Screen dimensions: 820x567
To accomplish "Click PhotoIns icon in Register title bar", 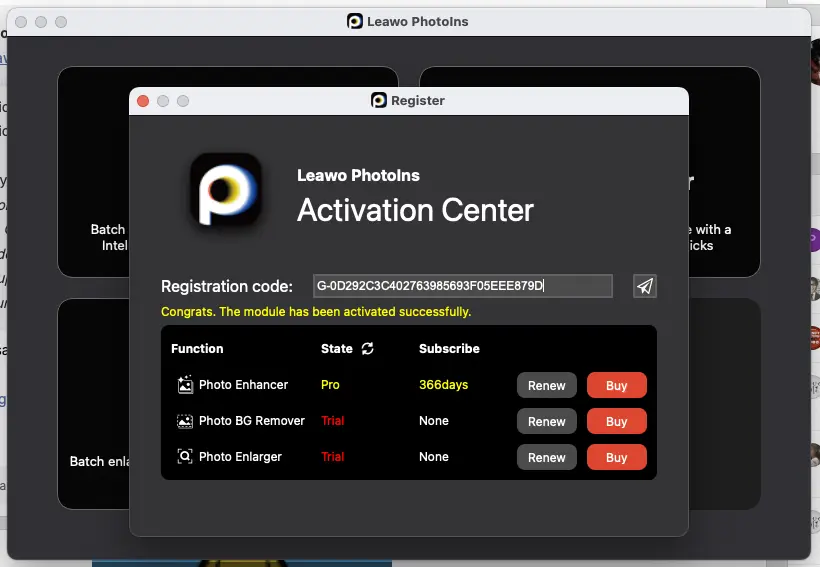I will click(379, 100).
